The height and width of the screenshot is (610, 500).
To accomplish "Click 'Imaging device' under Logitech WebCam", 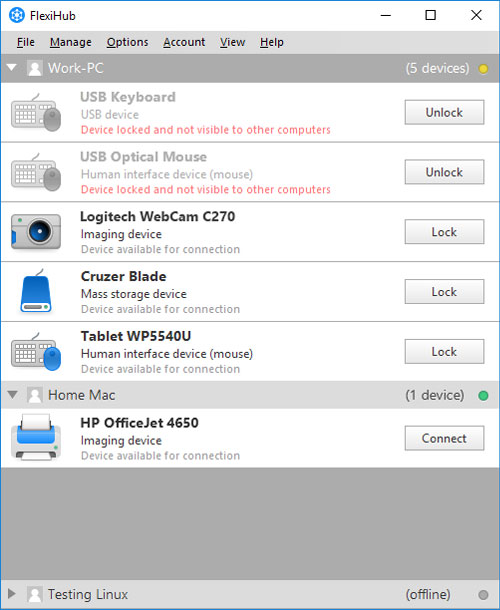I will tap(121, 234).
